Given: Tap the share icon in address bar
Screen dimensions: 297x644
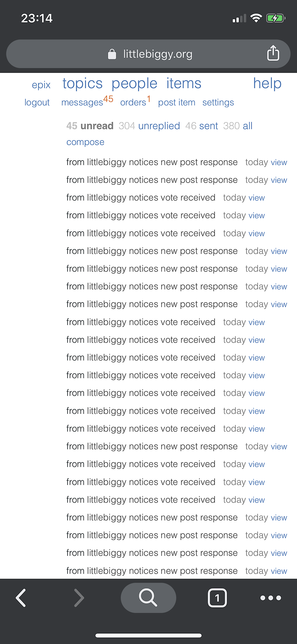Looking at the screenshot, I should coord(273,53).
